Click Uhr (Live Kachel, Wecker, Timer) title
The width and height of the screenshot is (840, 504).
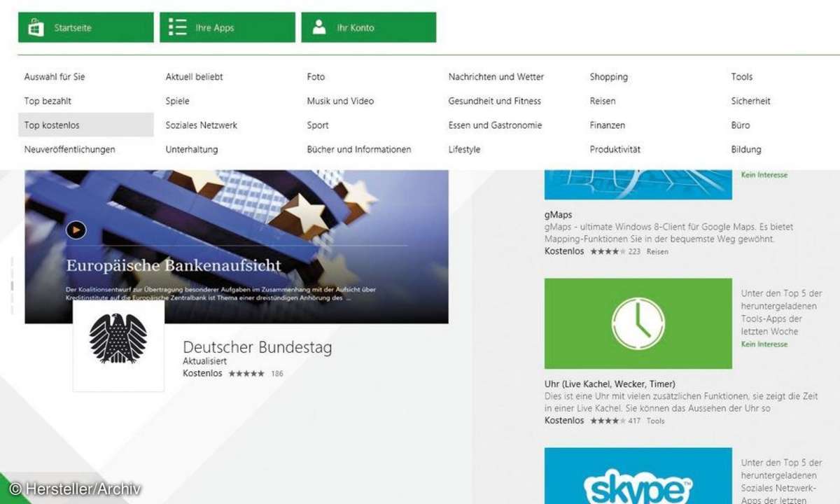pos(610,384)
